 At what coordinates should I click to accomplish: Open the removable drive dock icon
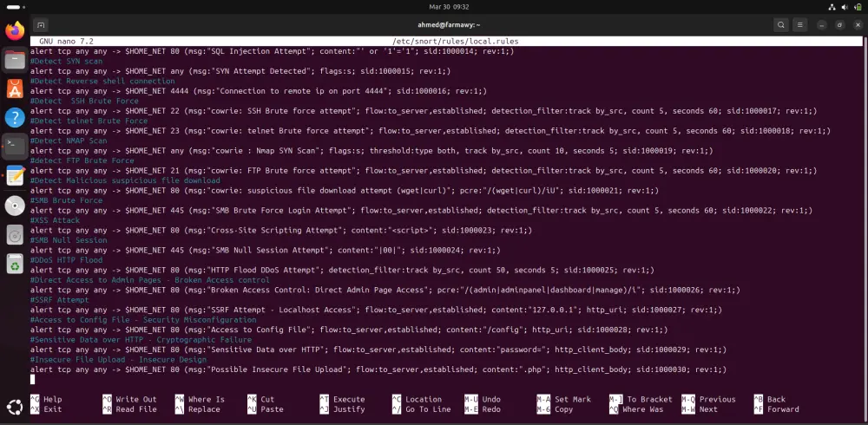tap(15, 235)
